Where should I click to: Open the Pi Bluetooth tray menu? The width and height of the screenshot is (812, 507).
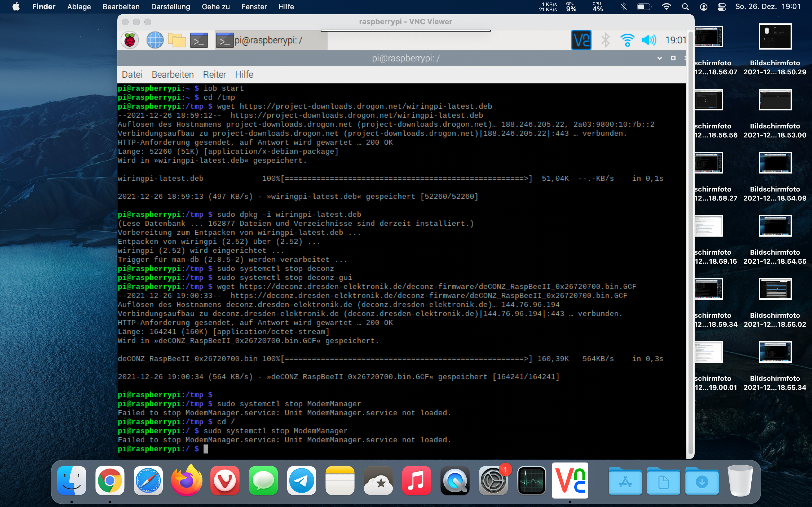(x=606, y=40)
